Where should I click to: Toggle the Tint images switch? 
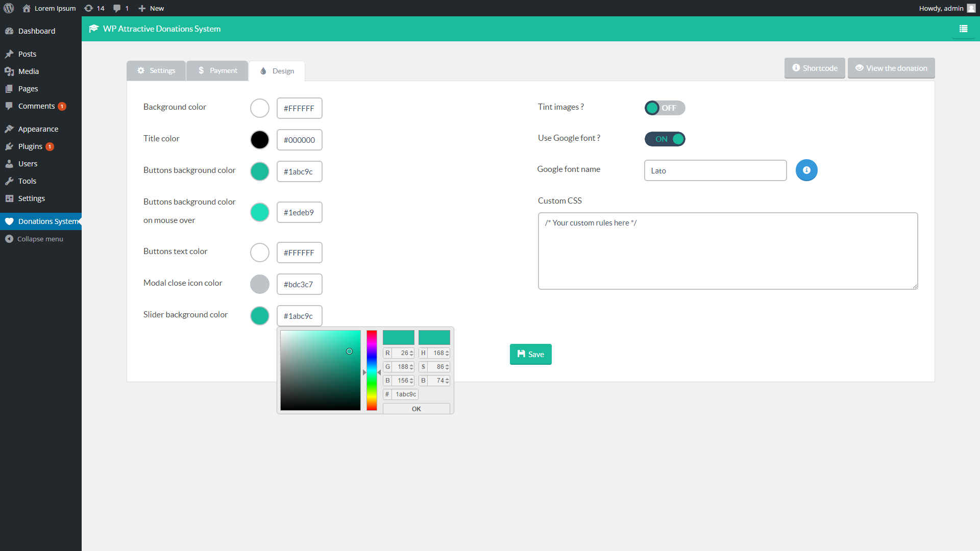[x=665, y=108]
